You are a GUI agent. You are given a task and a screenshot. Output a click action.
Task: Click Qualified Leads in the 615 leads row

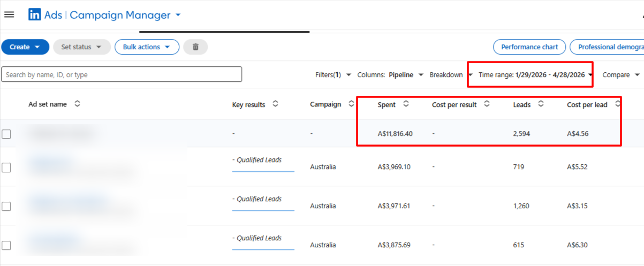click(x=259, y=238)
